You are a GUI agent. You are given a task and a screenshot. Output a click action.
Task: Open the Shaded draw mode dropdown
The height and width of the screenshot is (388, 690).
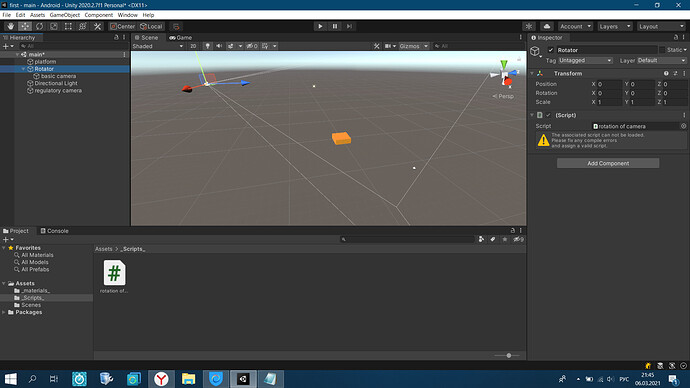pyautogui.click(x=158, y=46)
